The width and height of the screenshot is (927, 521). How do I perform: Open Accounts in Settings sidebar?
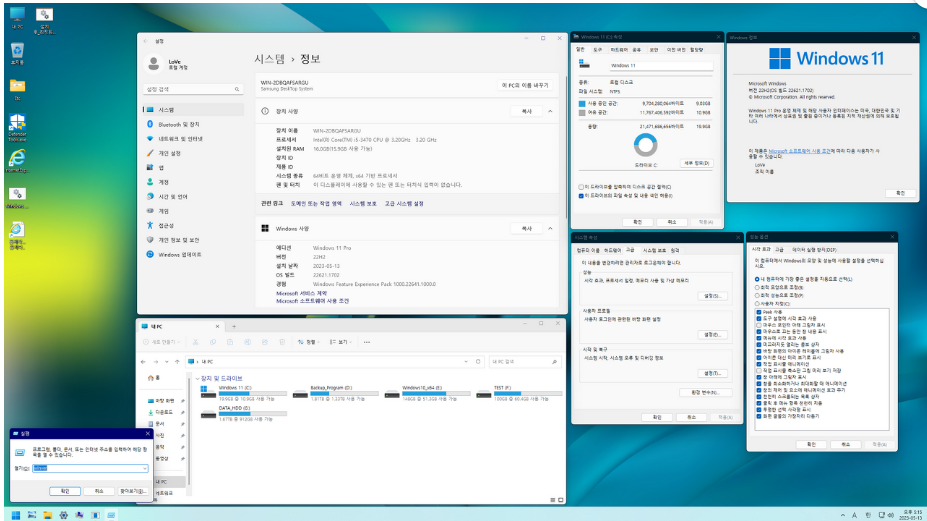193,182
